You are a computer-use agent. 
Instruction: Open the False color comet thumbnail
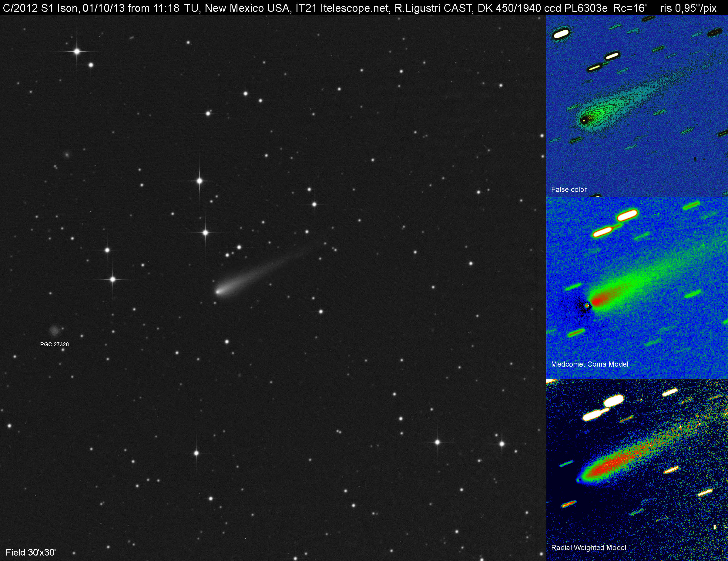coord(637,106)
